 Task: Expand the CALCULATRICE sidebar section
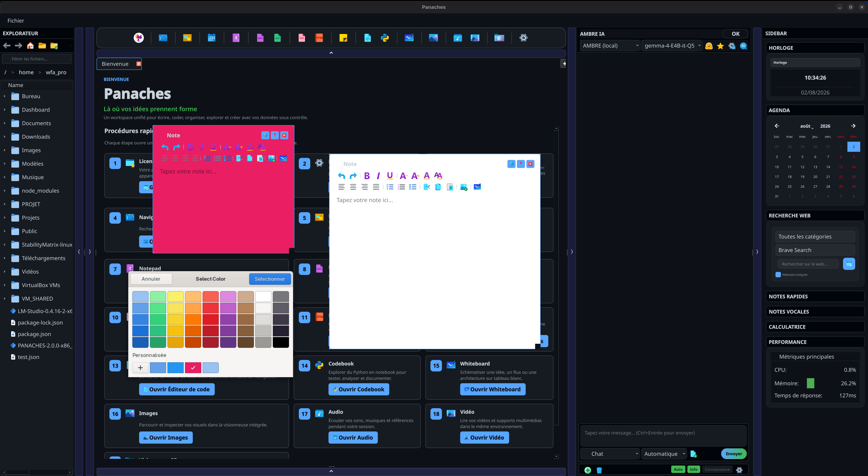pyautogui.click(x=815, y=327)
